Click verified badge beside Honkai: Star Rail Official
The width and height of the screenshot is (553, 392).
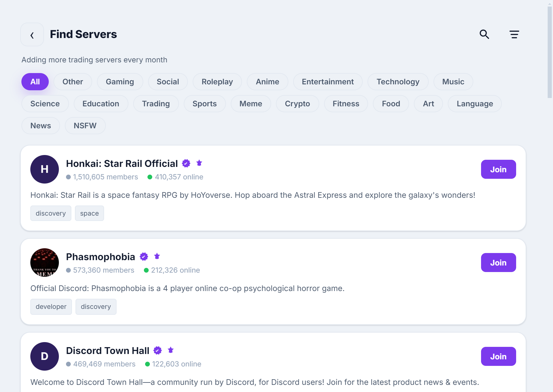(186, 163)
